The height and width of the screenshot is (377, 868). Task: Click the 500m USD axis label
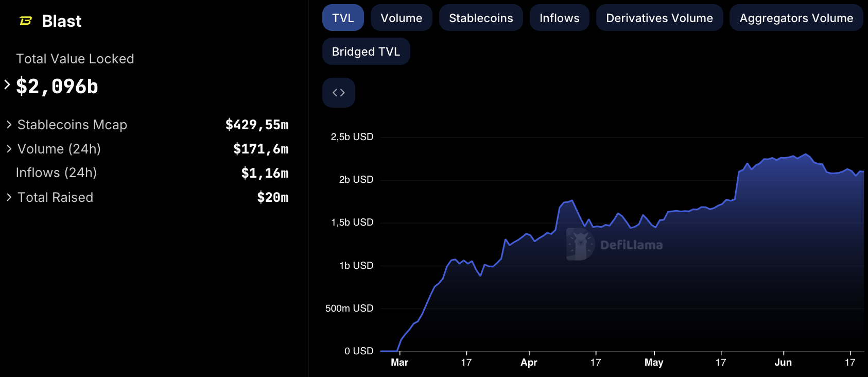pos(350,309)
